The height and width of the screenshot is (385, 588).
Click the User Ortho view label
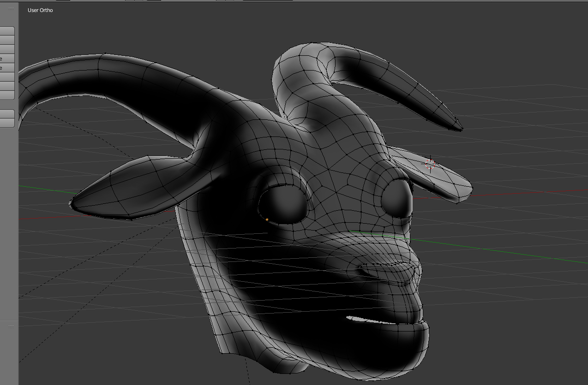pyautogui.click(x=40, y=10)
